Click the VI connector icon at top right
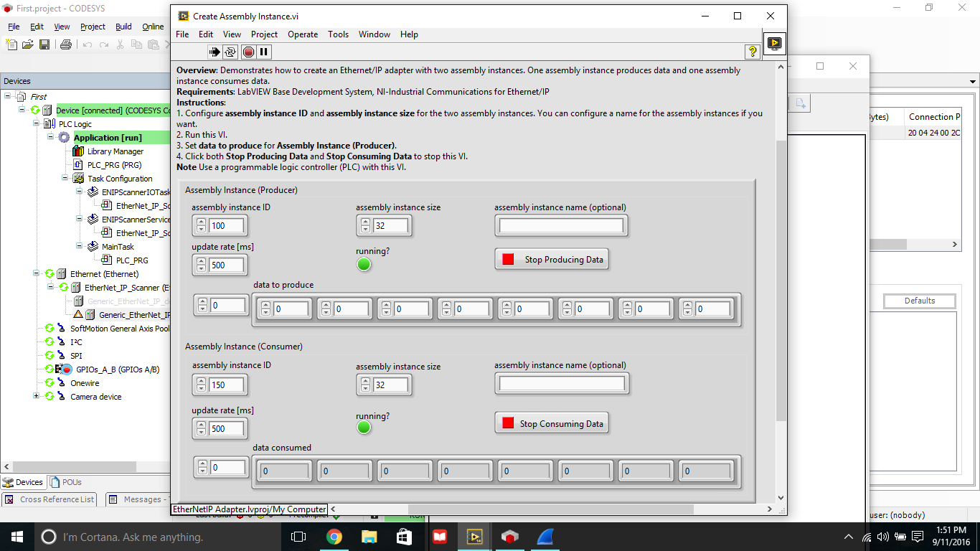 (x=774, y=43)
